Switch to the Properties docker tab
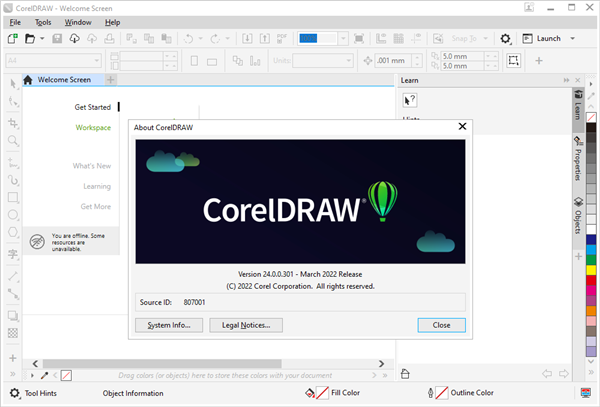 click(578, 162)
